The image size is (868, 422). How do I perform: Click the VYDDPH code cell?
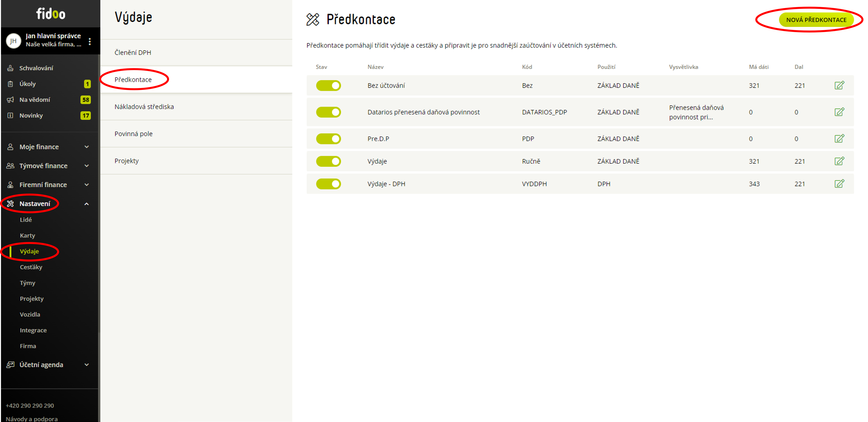coord(534,184)
